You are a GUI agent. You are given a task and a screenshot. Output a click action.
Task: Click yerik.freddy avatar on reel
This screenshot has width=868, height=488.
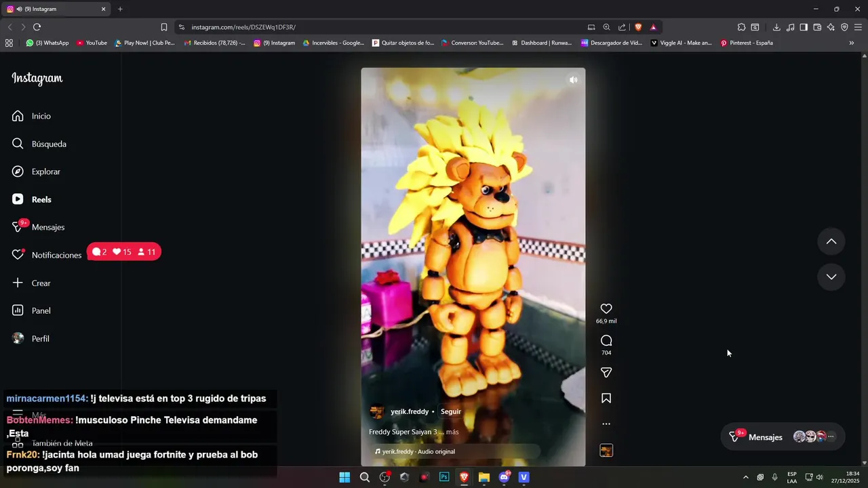pos(376,411)
